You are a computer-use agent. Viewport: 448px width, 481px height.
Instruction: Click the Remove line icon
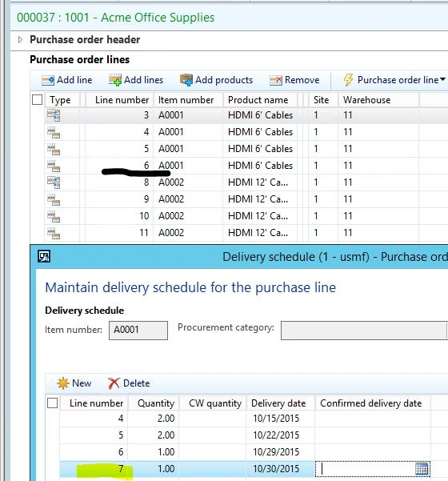coord(276,80)
